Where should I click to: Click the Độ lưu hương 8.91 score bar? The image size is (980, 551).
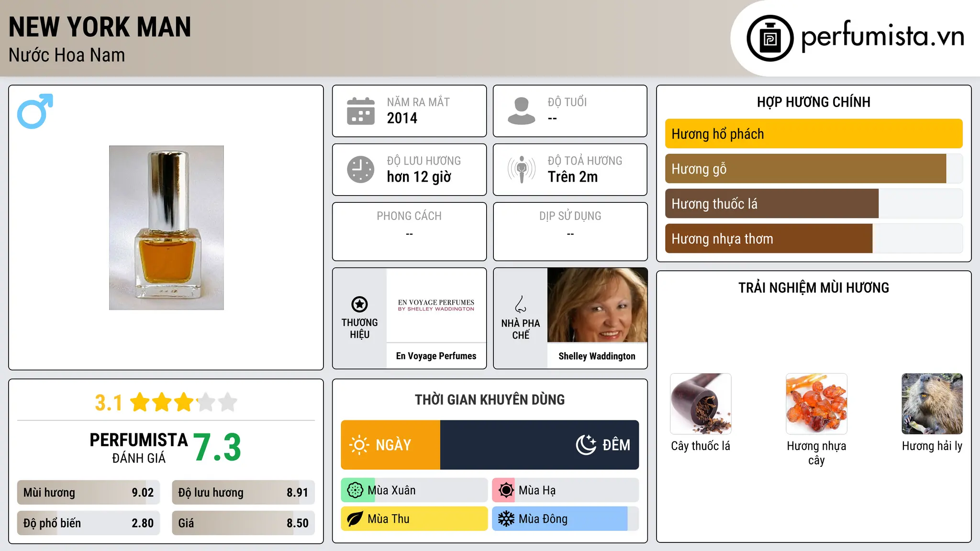click(x=244, y=493)
